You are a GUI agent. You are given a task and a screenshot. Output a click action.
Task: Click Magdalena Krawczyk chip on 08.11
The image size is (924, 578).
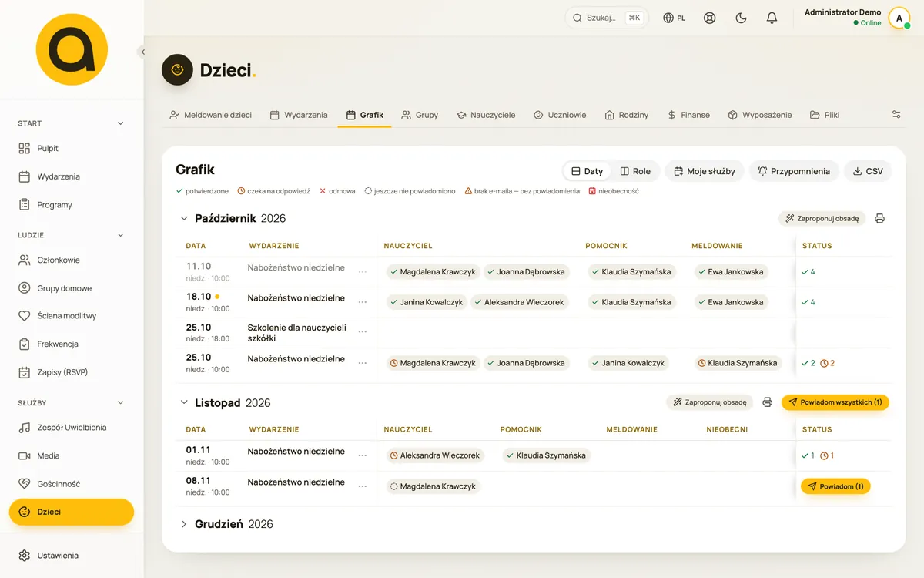pyautogui.click(x=433, y=486)
